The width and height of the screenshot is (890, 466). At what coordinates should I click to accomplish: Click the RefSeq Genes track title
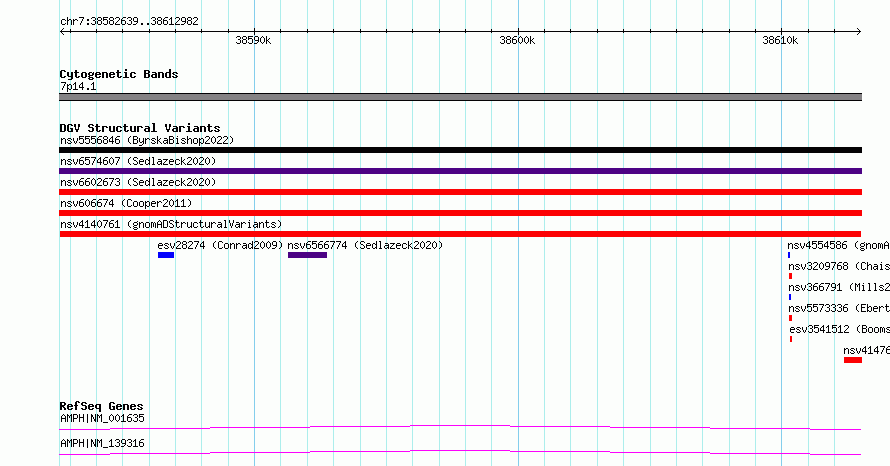point(101,406)
